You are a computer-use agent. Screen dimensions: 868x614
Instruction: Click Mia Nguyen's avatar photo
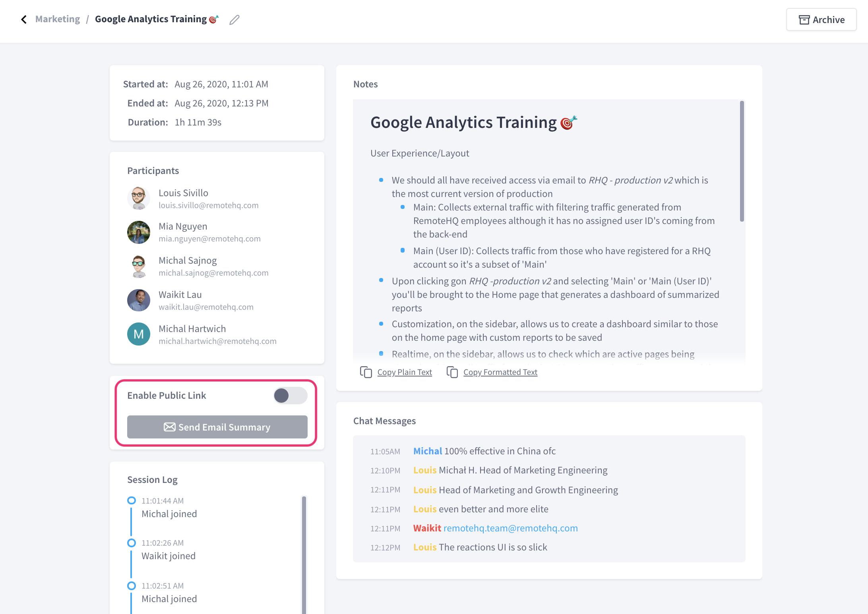(139, 232)
